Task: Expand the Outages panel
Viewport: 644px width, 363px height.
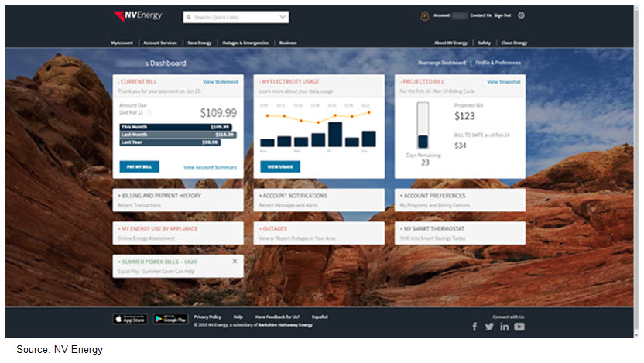Action: pos(319,233)
